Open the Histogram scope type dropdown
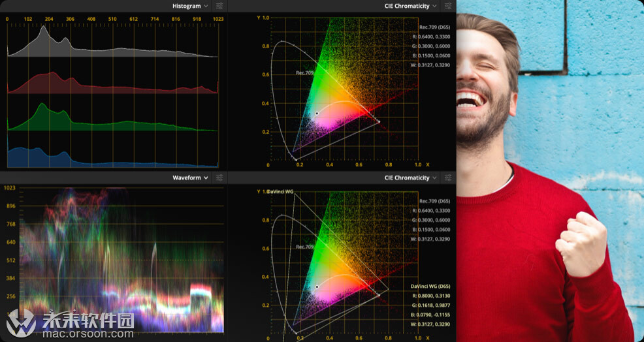Image resolution: width=644 pixels, height=342 pixels. [190, 6]
